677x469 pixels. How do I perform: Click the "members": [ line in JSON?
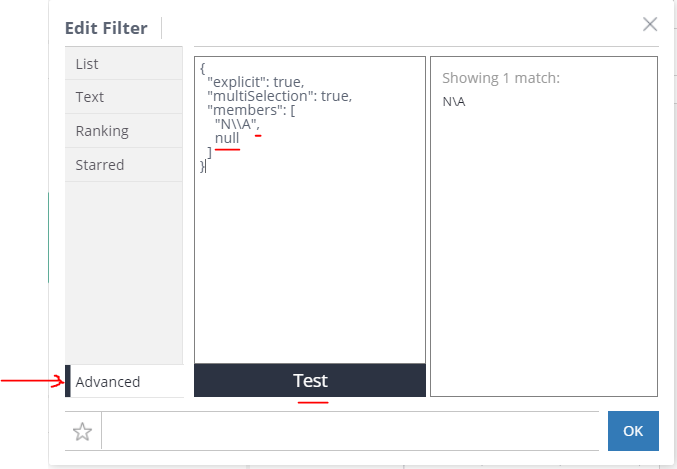(251, 110)
